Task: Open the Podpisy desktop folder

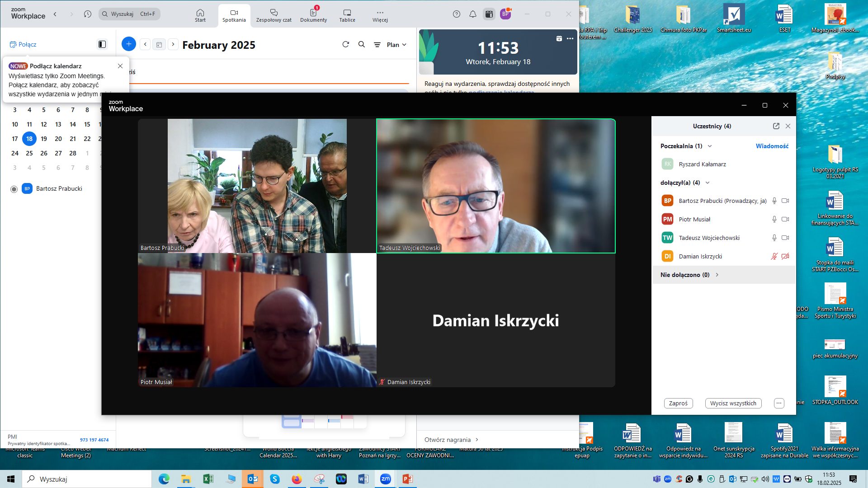Action: point(835,66)
